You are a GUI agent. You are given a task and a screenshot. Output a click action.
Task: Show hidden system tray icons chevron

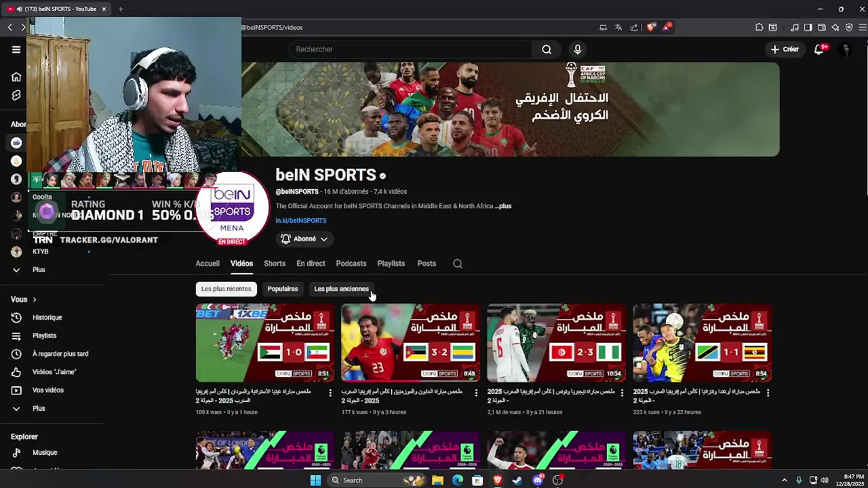[784, 480]
